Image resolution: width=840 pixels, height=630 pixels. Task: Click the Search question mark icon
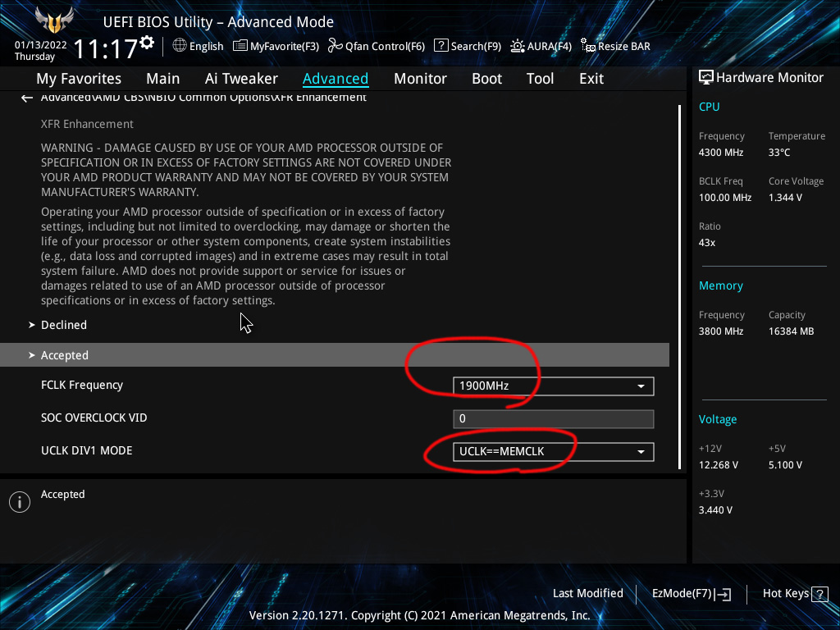coord(441,46)
